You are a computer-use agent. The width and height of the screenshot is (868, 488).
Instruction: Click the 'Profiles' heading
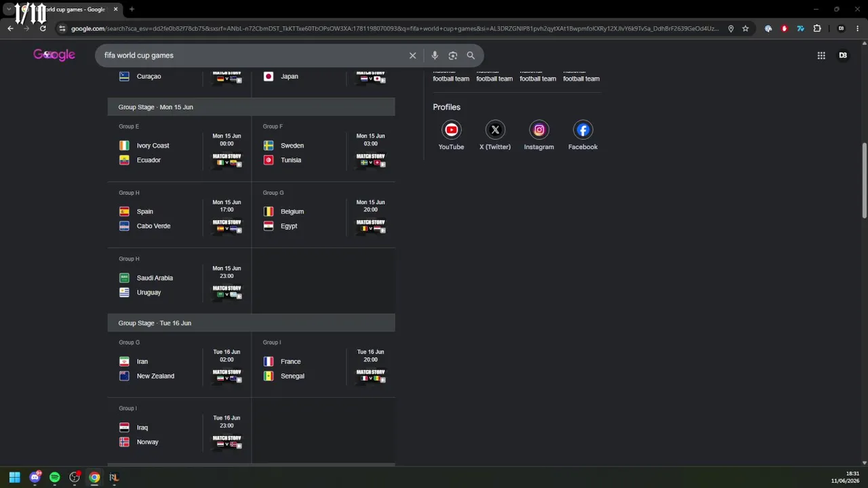(x=447, y=107)
